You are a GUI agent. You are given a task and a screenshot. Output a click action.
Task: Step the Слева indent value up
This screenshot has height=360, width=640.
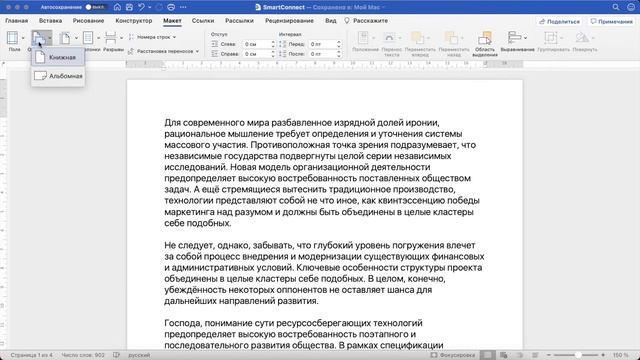(273, 42)
